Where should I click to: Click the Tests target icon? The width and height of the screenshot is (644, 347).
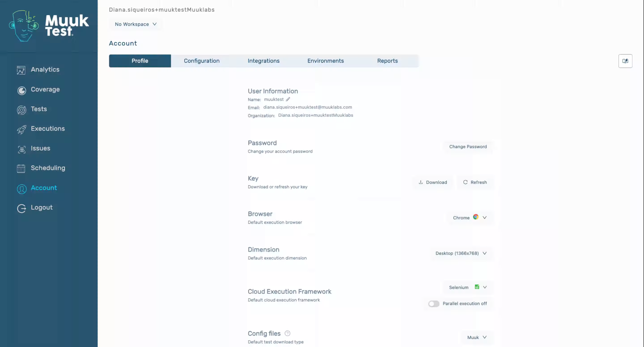coord(21,110)
